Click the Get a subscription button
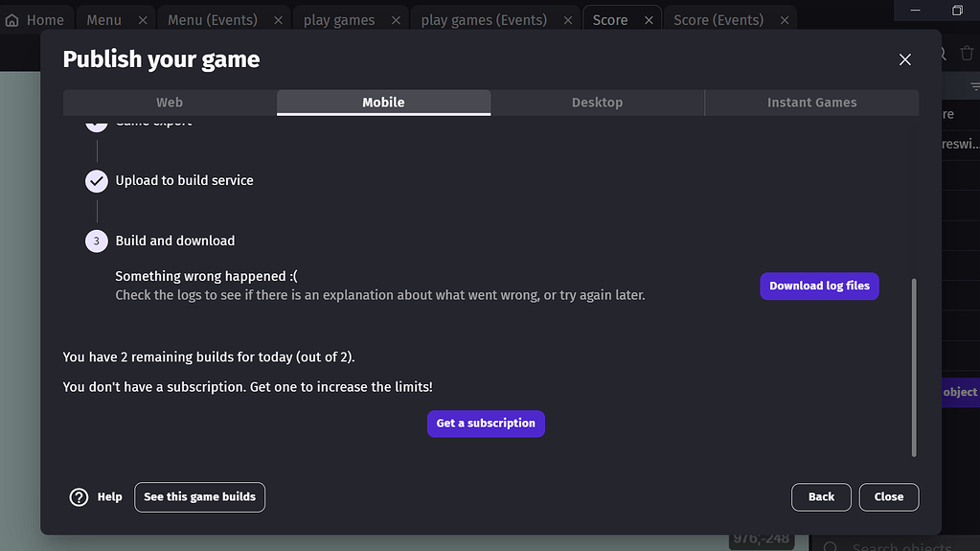Image resolution: width=980 pixels, height=551 pixels. point(486,424)
